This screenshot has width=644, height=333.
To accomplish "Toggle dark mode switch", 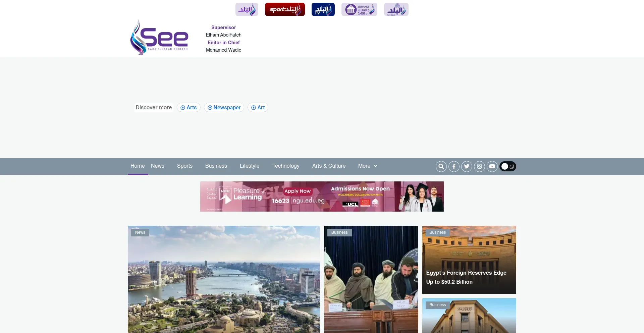I will pos(508,166).
